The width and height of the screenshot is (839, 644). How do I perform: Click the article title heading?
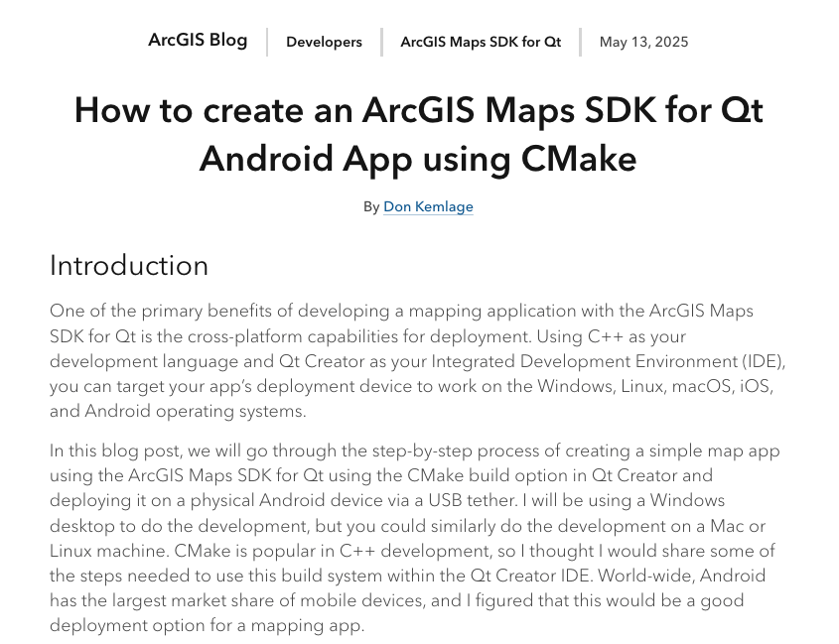click(419, 134)
